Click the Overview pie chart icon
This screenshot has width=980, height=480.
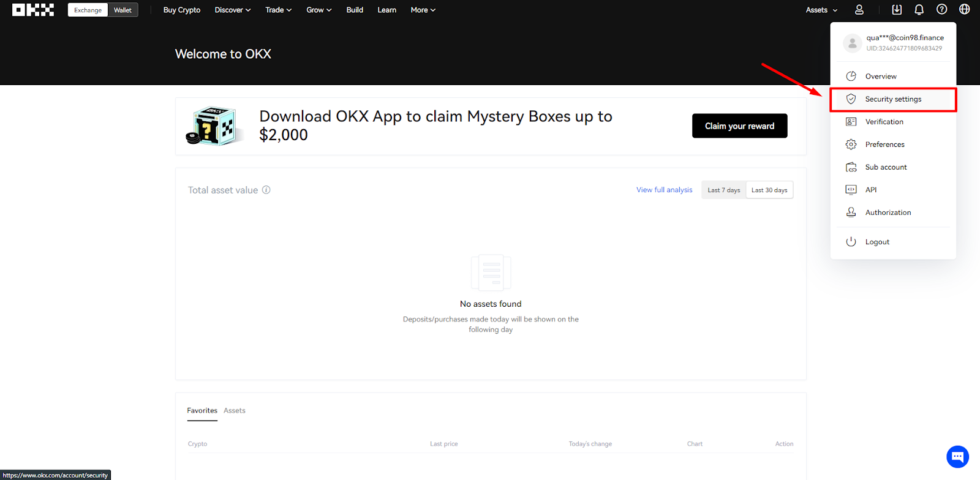tap(851, 77)
